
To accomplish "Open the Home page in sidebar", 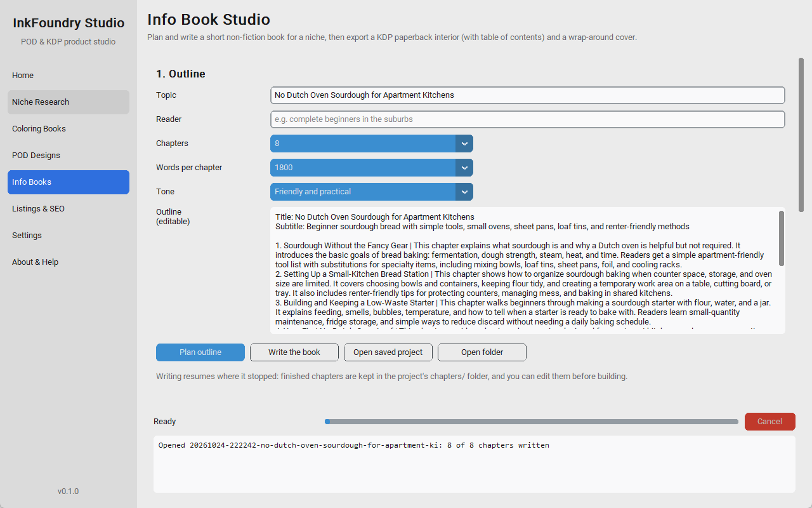I will [x=69, y=75].
